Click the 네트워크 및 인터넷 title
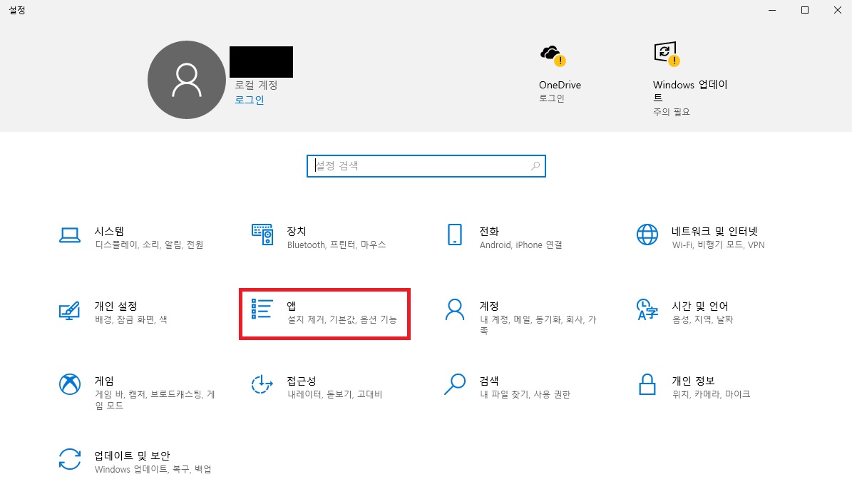The height and width of the screenshot is (504, 852). coord(714,232)
